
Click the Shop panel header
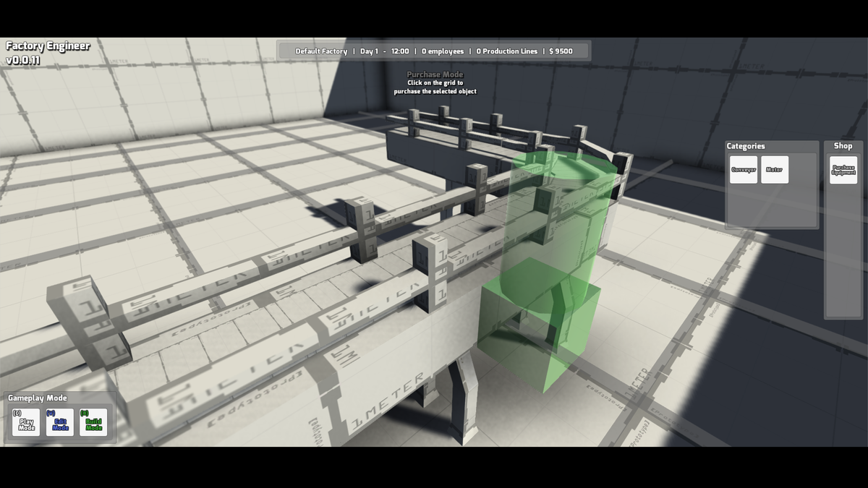pos(843,146)
